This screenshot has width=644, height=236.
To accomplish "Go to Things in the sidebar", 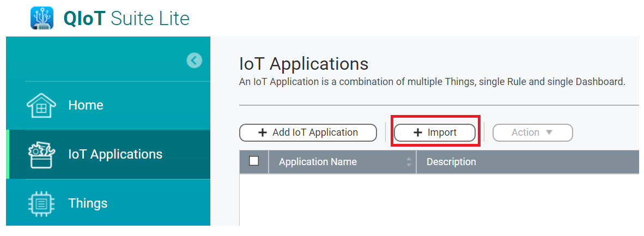I will (x=88, y=203).
